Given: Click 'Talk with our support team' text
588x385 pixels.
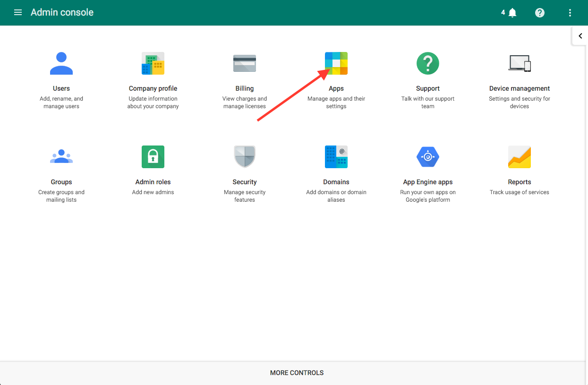Looking at the screenshot, I should [x=428, y=103].
